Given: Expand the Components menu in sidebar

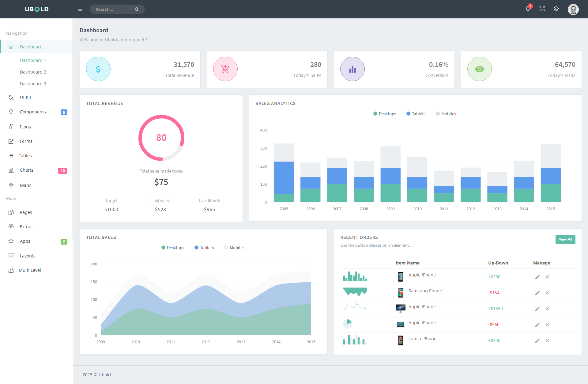Looking at the screenshot, I should pos(37,112).
